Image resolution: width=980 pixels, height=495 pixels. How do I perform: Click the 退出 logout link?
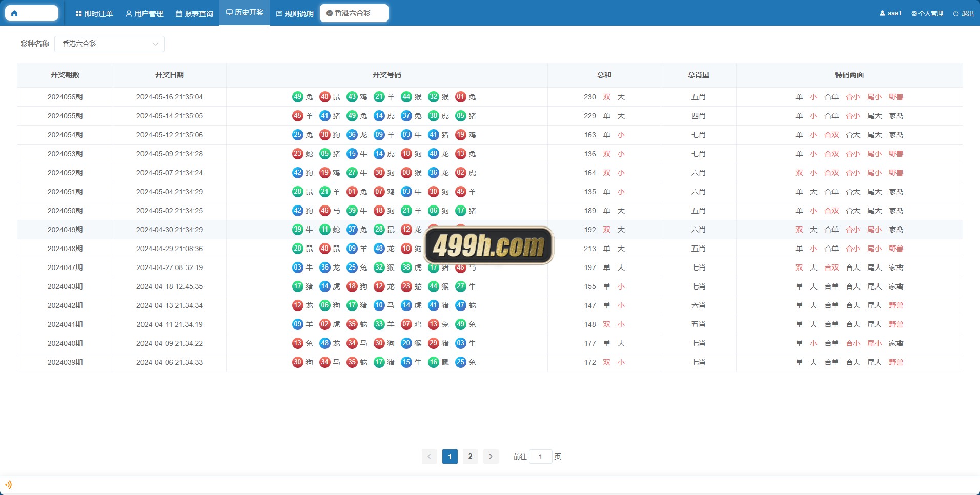(963, 14)
